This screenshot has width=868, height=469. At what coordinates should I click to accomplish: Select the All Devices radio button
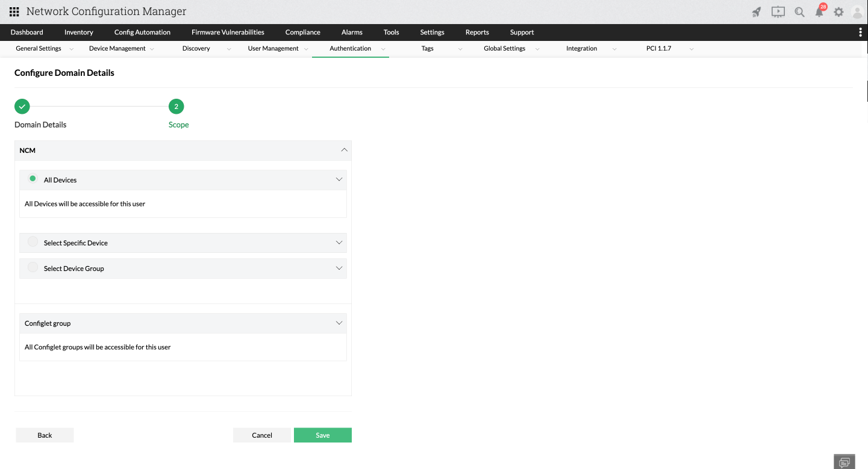pos(33,179)
